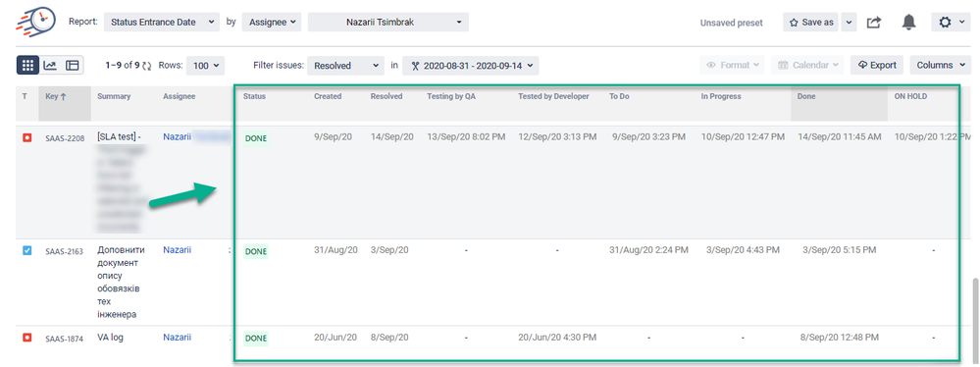Click the 3/Sep/20 5:15 PM cell
The image size is (980, 367).
point(840,249)
